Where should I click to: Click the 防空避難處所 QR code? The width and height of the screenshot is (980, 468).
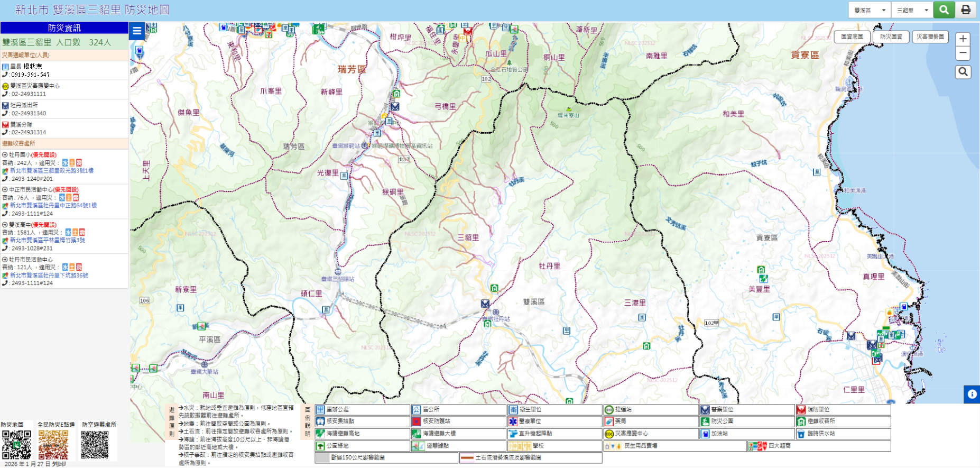95,445
